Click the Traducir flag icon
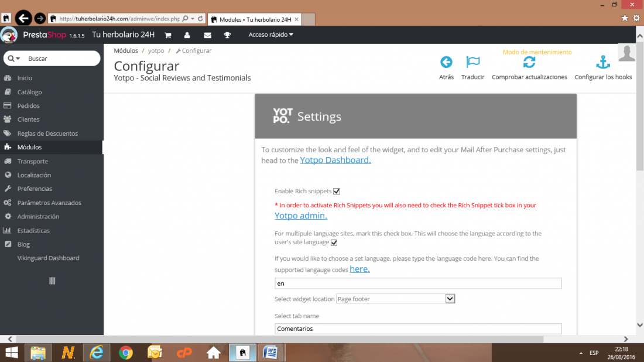 click(472, 62)
